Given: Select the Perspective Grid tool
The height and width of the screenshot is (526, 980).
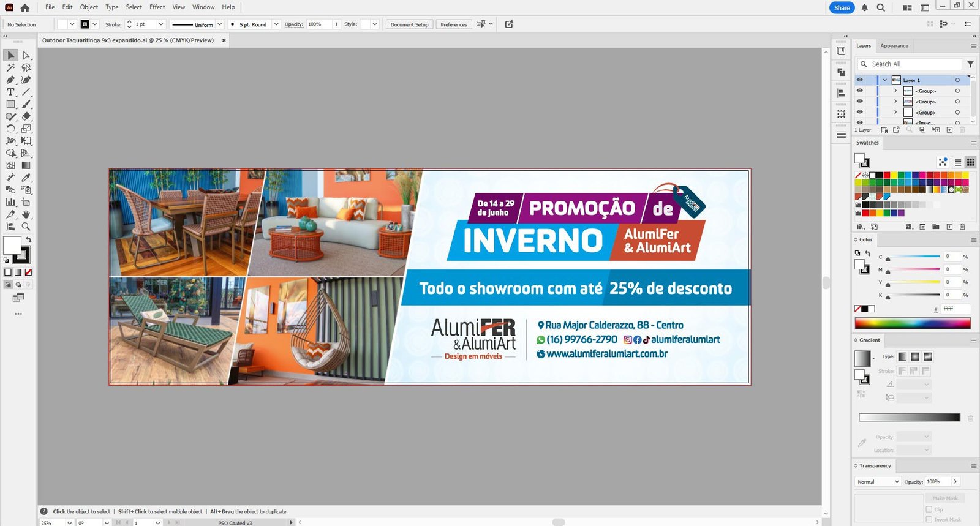Looking at the screenshot, I should coord(26,153).
